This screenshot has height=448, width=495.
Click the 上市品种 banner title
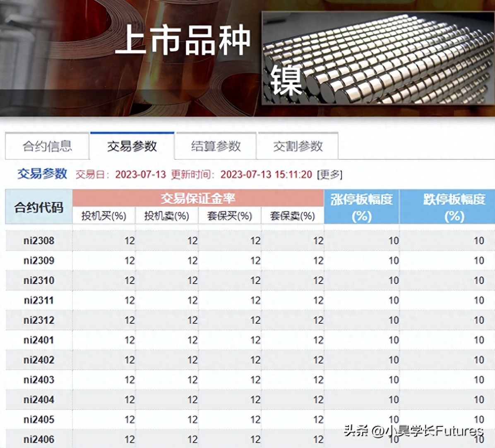183,41
